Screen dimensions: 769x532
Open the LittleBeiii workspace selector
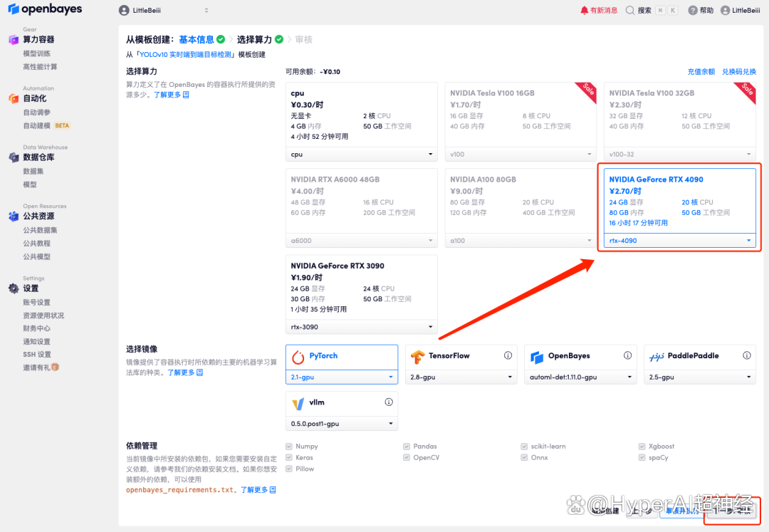pyautogui.click(x=163, y=11)
